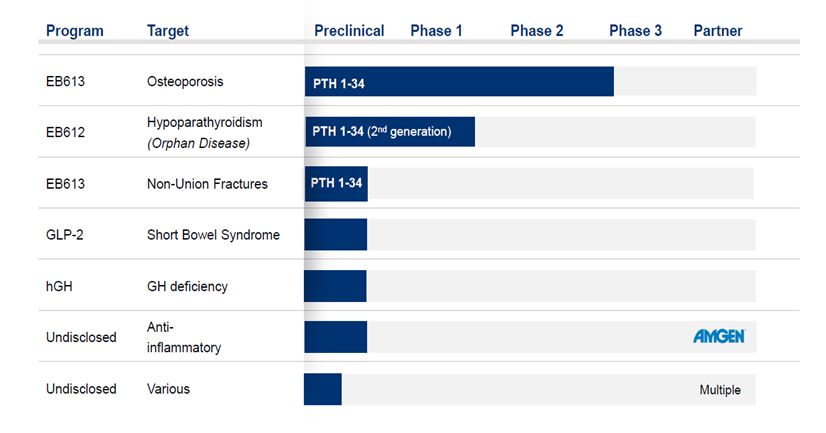This screenshot has height=433, width=826.
Task: Click the hGH program name
Action: pyautogui.click(x=60, y=286)
